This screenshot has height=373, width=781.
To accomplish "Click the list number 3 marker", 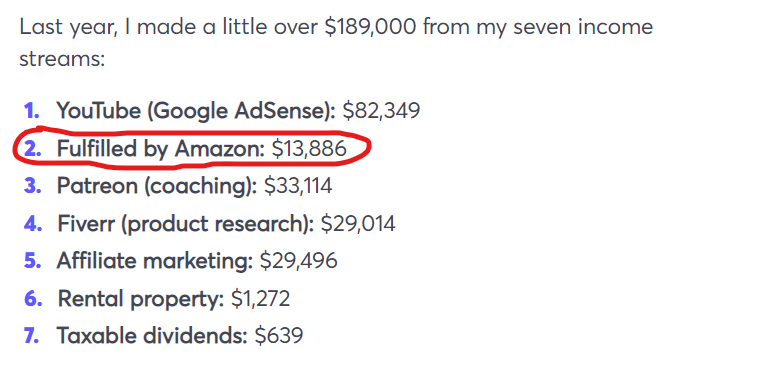I will click(32, 186).
